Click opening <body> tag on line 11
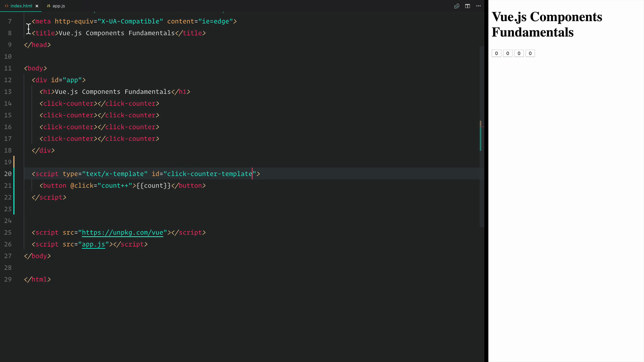644x362 pixels. (35, 68)
